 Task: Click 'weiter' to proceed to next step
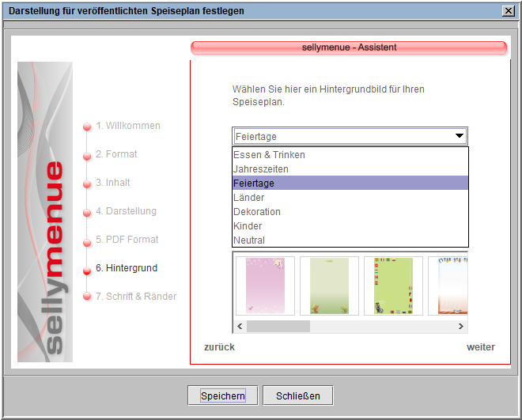pos(481,347)
